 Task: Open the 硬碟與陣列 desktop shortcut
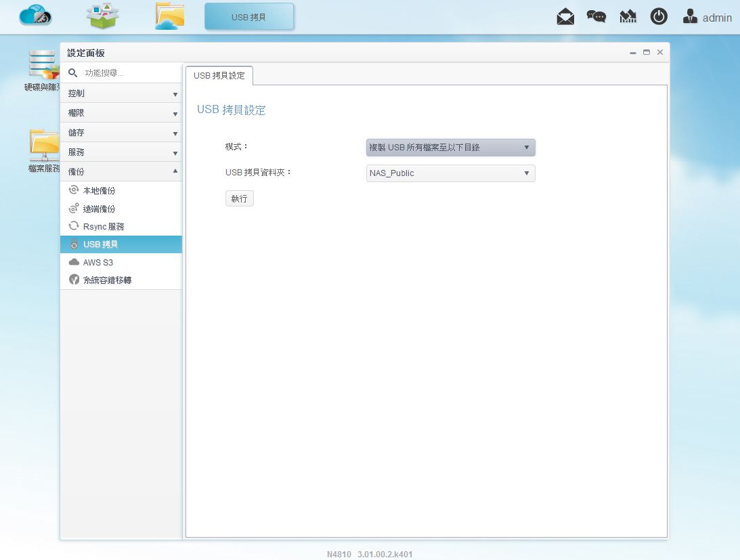pyautogui.click(x=43, y=71)
